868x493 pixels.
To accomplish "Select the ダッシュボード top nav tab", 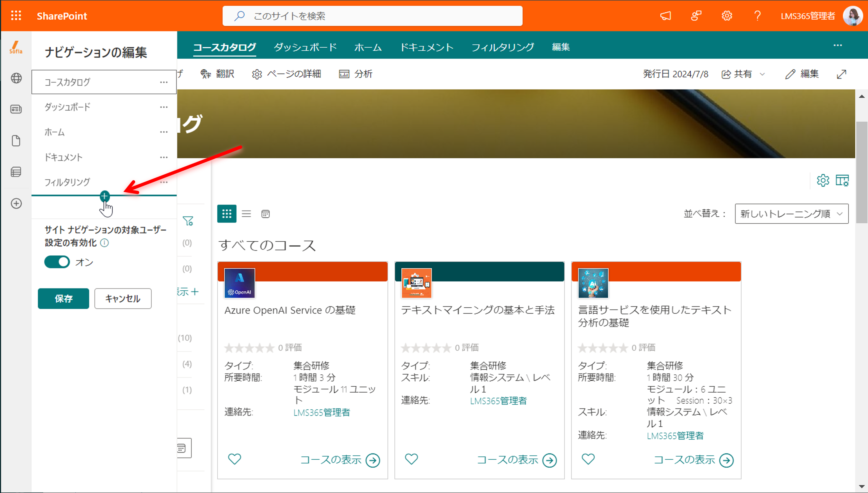I will point(305,47).
